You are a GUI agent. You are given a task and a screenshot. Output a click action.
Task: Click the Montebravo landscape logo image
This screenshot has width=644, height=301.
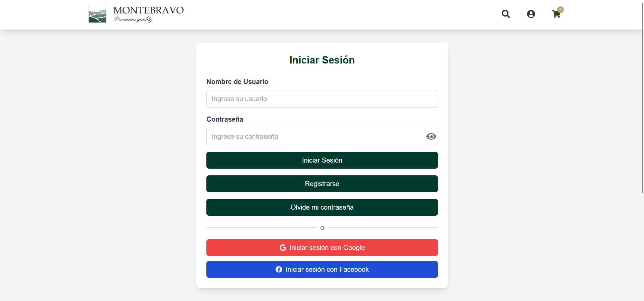click(x=97, y=14)
